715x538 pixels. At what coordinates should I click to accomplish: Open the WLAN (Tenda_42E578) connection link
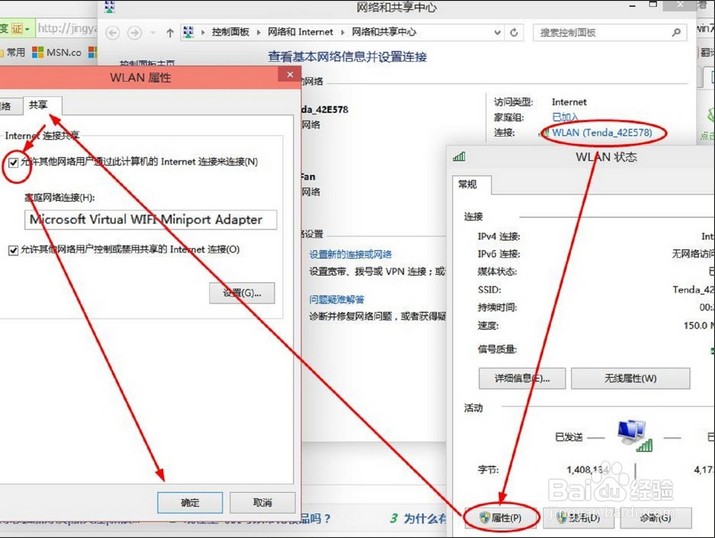pos(602,133)
